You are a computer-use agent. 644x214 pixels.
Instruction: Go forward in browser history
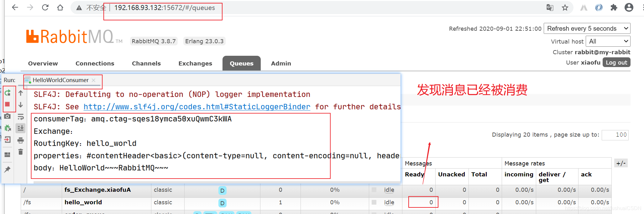click(x=30, y=8)
